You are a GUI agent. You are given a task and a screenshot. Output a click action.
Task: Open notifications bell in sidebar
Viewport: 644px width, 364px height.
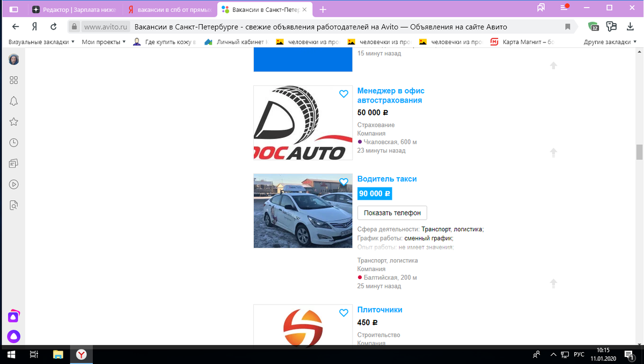(x=14, y=101)
